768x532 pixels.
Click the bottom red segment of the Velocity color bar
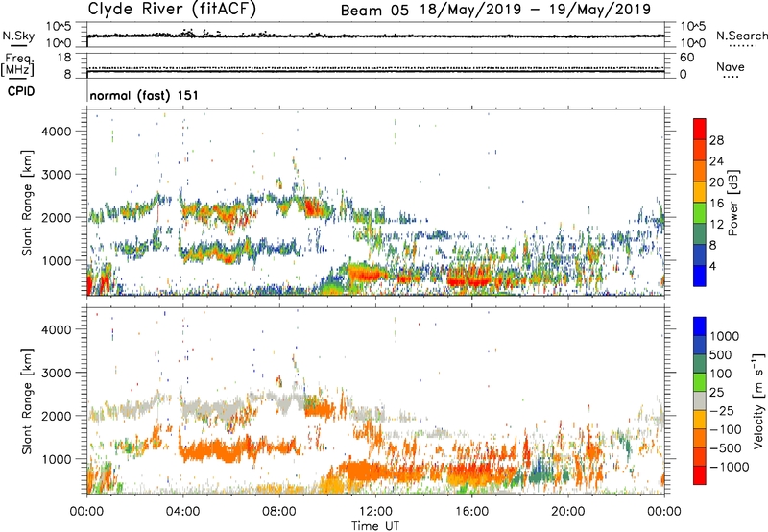[x=700, y=475]
